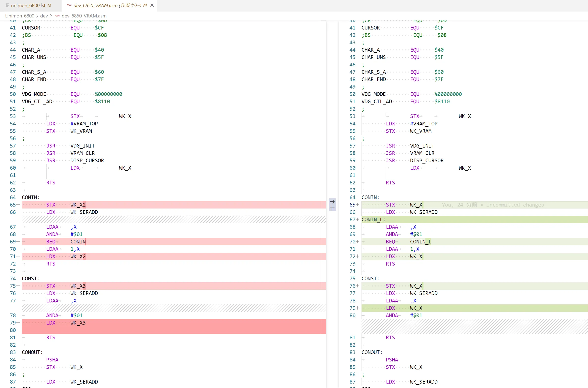Screen dimensions: 588x388
Task: Click added line BEQ CONIN_L in right pane
Action: tap(475, 242)
